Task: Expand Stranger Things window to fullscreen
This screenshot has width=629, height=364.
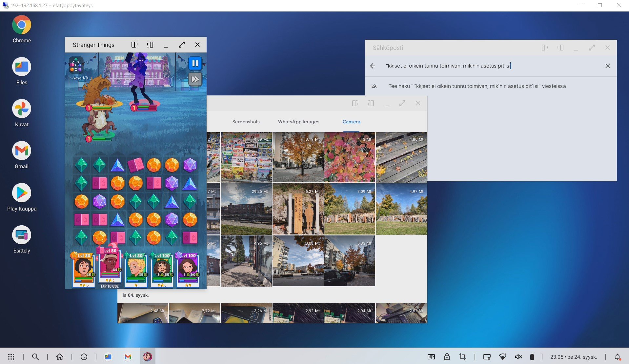Action: point(182,45)
